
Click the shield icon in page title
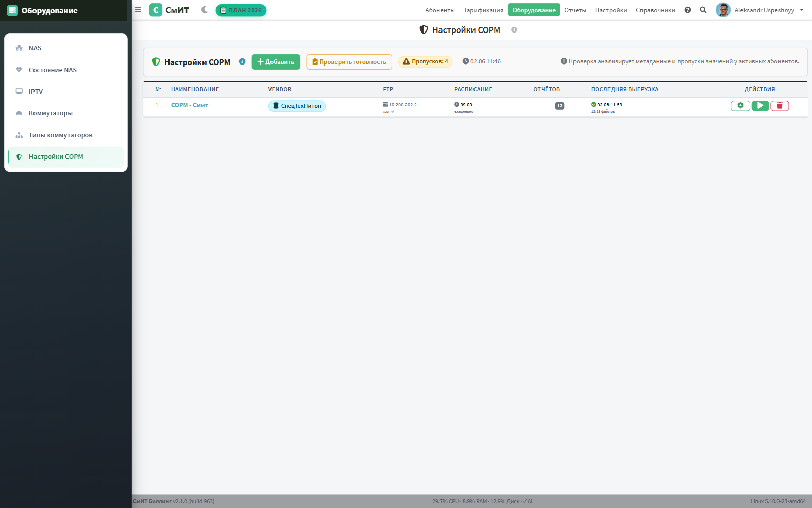tap(424, 30)
